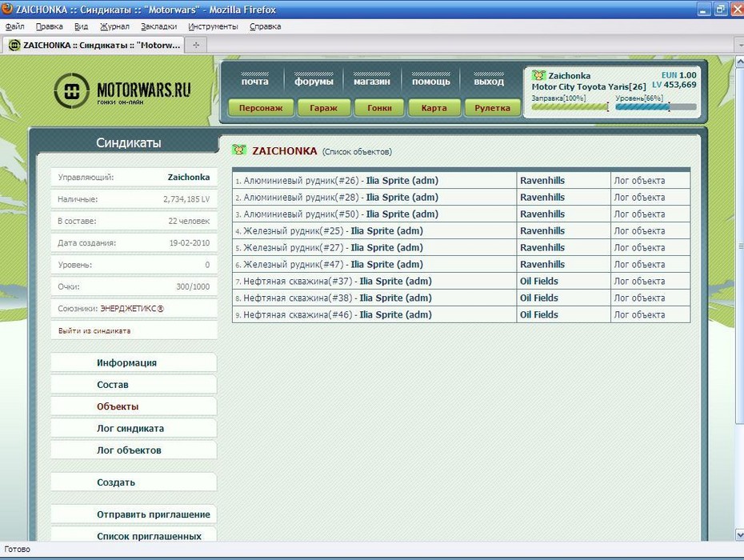Click the syndicate emblem next to ZAICHONKA heading
The height and width of the screenshot is (560, 744).
(238, 150)
